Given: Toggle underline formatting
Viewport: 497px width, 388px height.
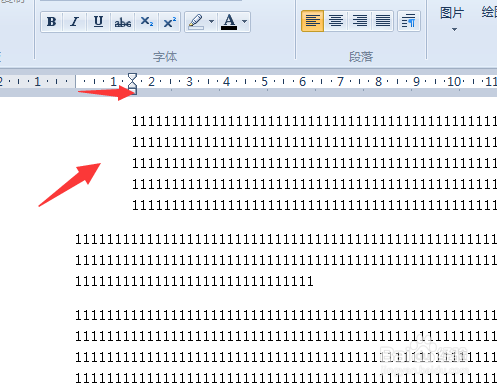Looking at the screenshot, I should (98, 22).
